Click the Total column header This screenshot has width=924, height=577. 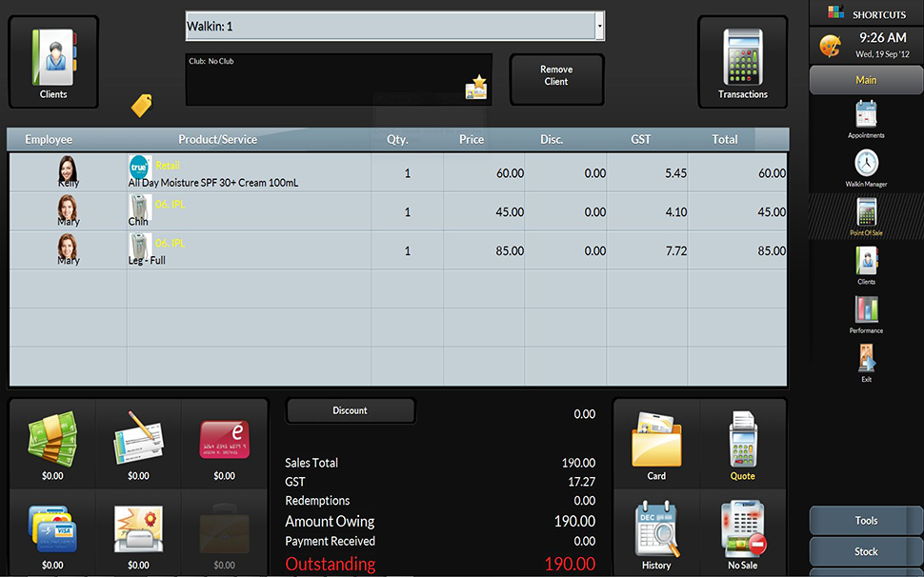tap(725, 140)
